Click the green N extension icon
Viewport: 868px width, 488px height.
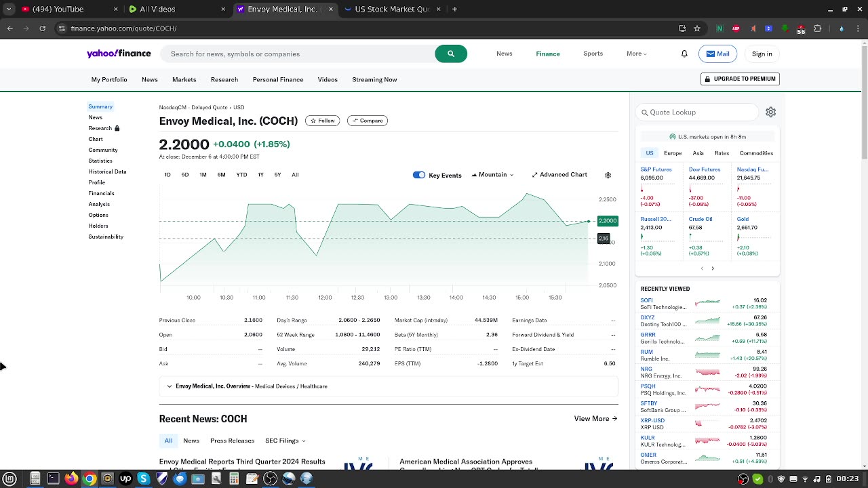coord(719,28)
